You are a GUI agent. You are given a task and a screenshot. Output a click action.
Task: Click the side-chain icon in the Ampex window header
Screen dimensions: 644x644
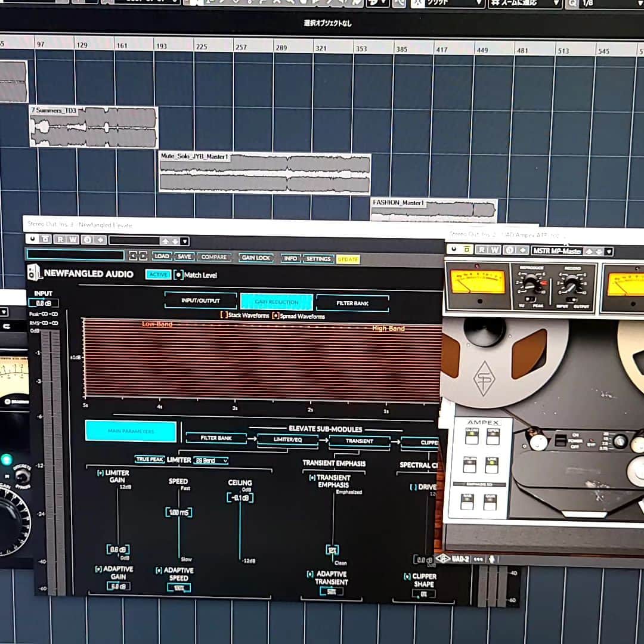pos(522,250)
